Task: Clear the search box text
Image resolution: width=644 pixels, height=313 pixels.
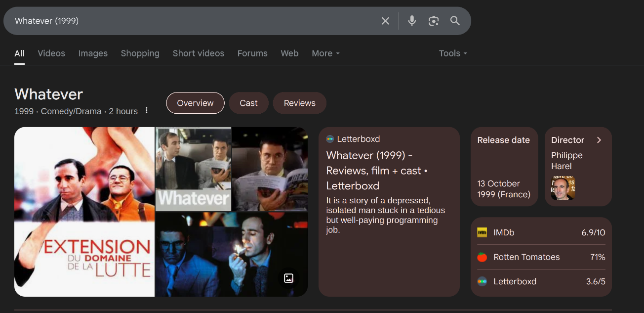Action: click(x=385, y=21)
